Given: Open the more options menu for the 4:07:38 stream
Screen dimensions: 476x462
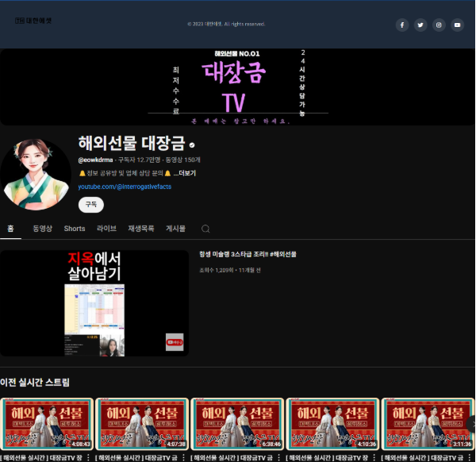Looking at the screenshot, I should 184,457.
